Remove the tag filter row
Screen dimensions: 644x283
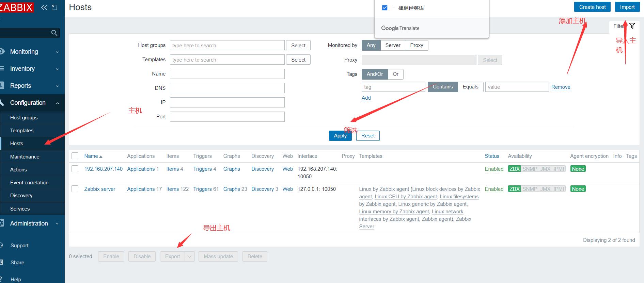coord(561,87)
